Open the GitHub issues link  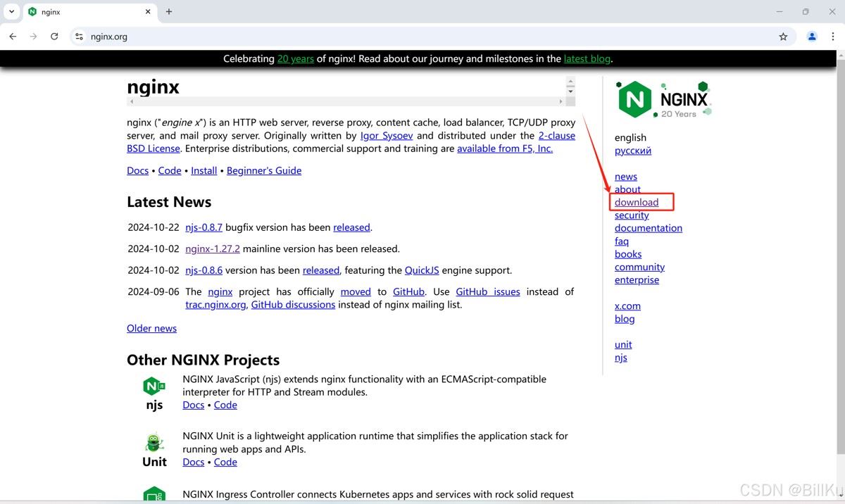pos(488,291)
